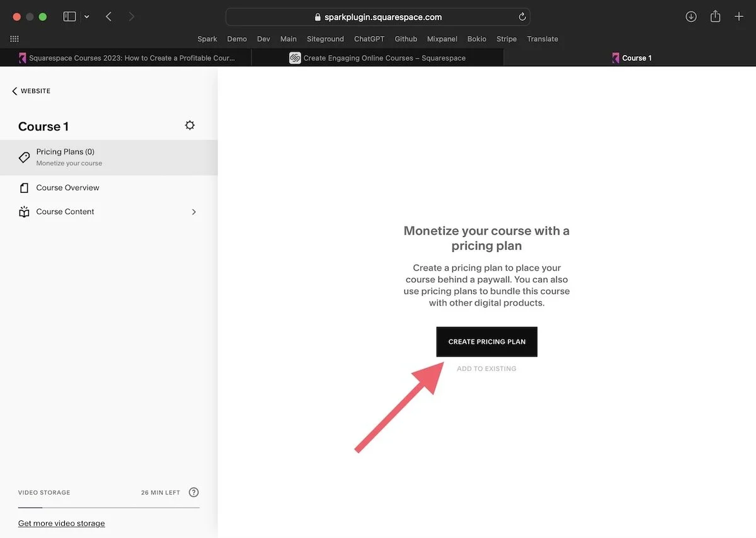Open the Stripe bookmark
Image resolution: width=756 pixels, height=538 pixels.
(x=507, y=38)
